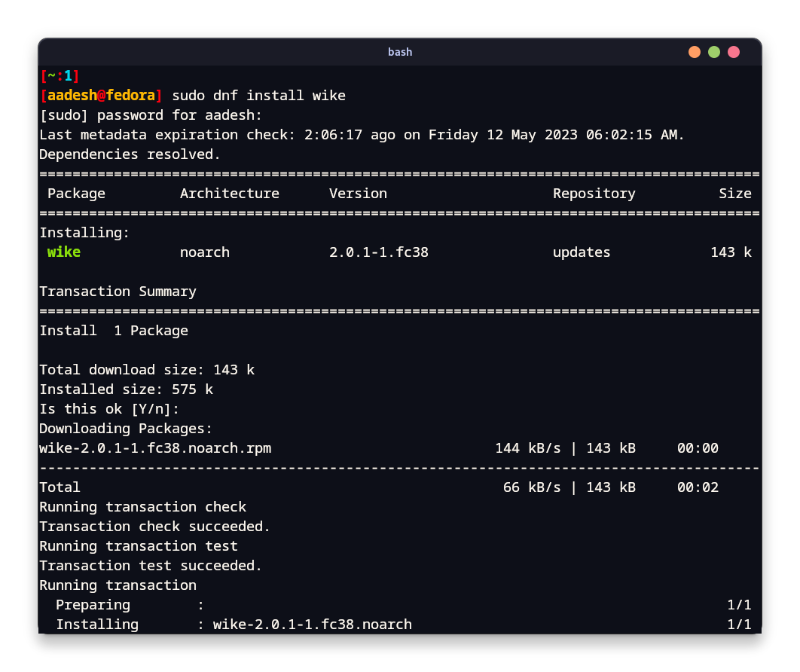Click the Transaction test succeeded line
Viewport: 800px width, 672px height.
pos(150,565)
